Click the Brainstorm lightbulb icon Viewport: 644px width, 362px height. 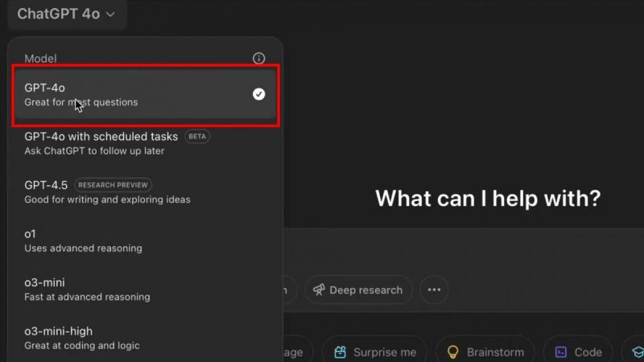pos(452,352)
